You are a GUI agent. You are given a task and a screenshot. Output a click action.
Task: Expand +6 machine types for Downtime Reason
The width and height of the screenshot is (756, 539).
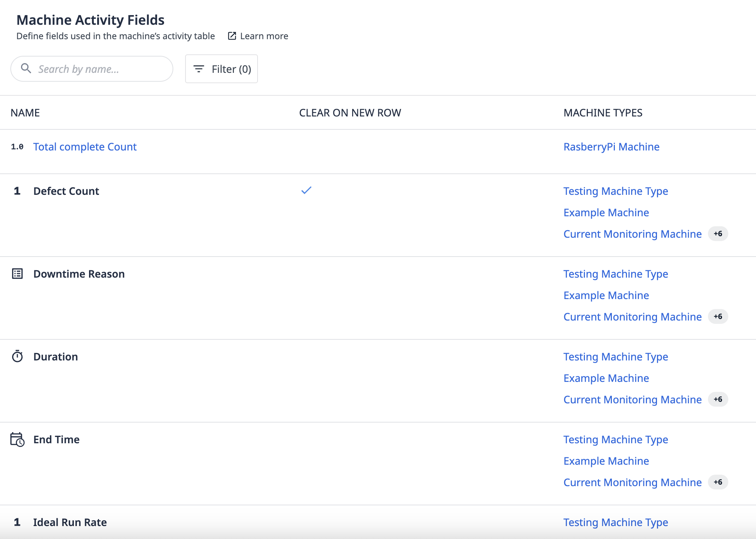[x=718, y=316]
